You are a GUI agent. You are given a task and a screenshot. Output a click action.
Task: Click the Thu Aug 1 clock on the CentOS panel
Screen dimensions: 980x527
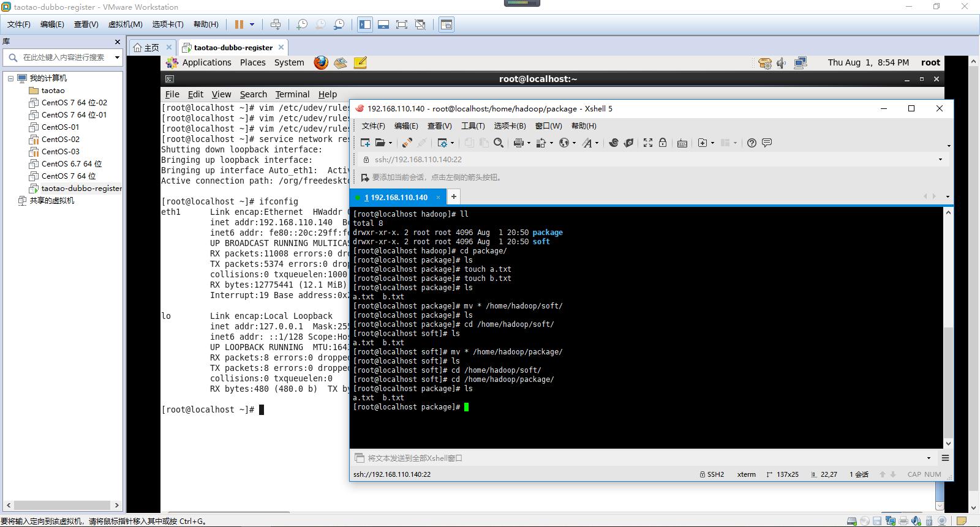coord(868,62)
